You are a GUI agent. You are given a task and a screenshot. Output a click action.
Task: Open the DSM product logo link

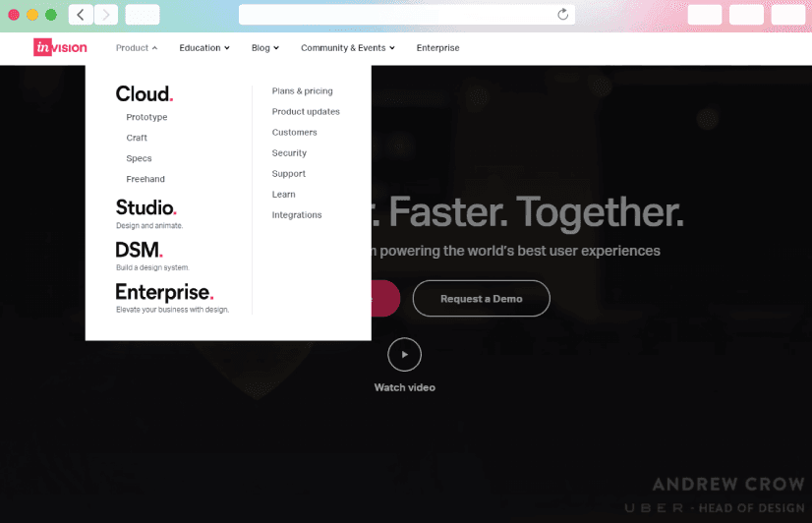coord(139,250)
